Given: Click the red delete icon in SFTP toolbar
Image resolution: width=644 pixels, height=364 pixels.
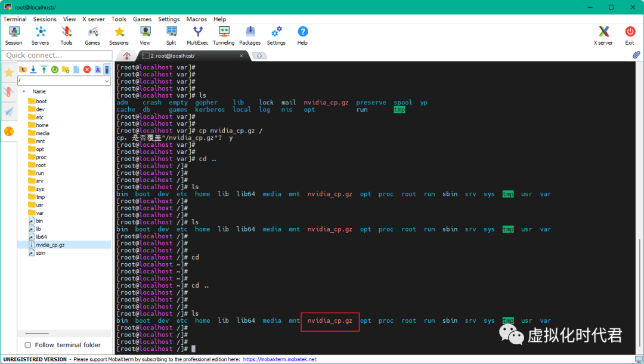Looking at the screenshot, I should (87, 70).
